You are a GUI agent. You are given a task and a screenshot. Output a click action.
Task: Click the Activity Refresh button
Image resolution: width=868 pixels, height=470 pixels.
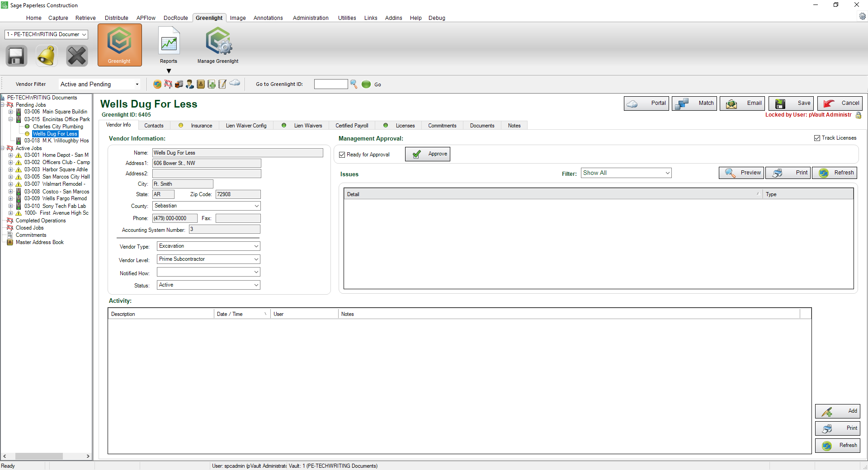click(838, 446)
